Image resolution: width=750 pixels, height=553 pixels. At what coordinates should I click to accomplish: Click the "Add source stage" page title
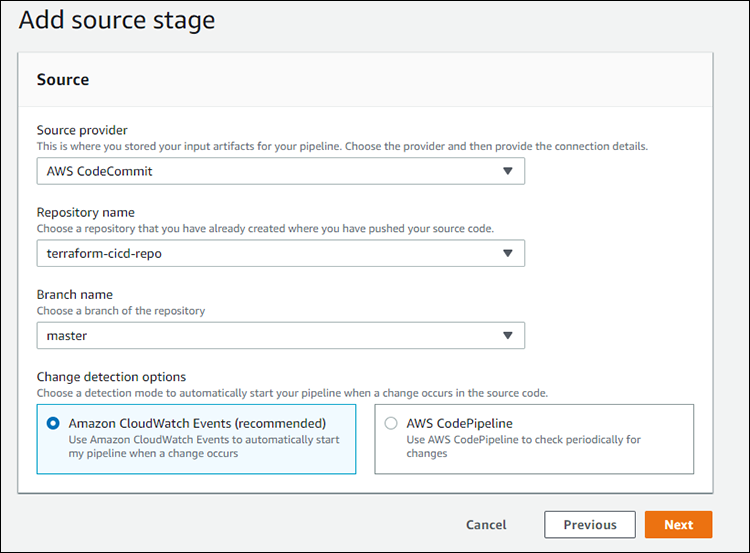point(117,19)
